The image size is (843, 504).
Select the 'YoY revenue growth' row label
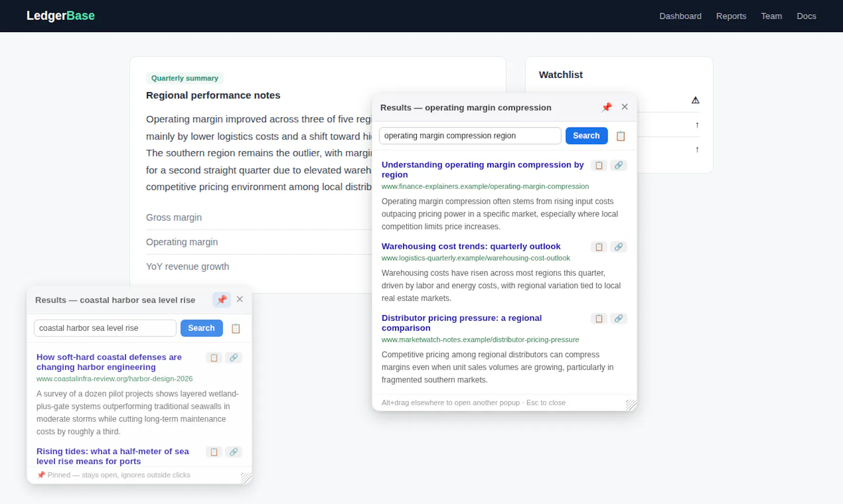tap(188, 266)
